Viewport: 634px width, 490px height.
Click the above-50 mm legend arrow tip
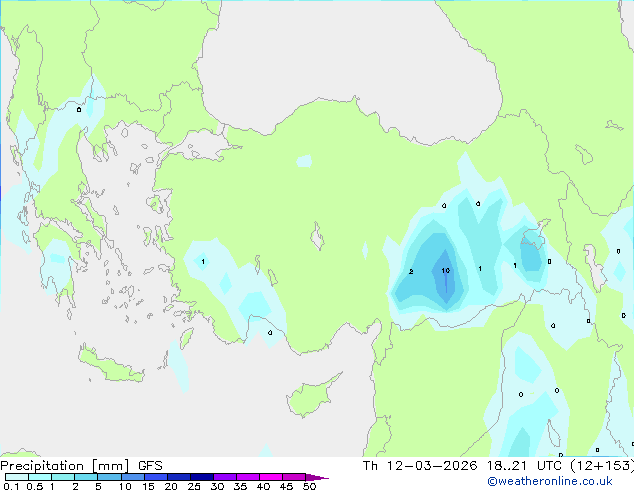[x=317, y=477]
